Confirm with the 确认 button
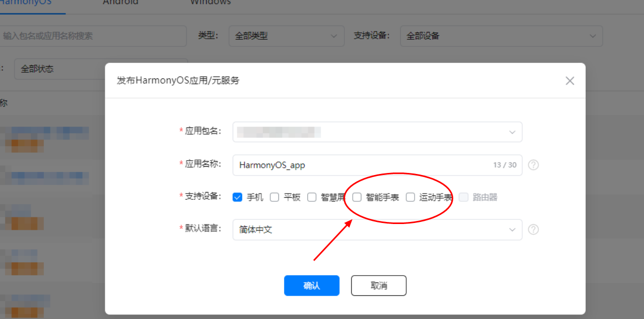Viewport: 644px width, 319px height. coord(311,285)
